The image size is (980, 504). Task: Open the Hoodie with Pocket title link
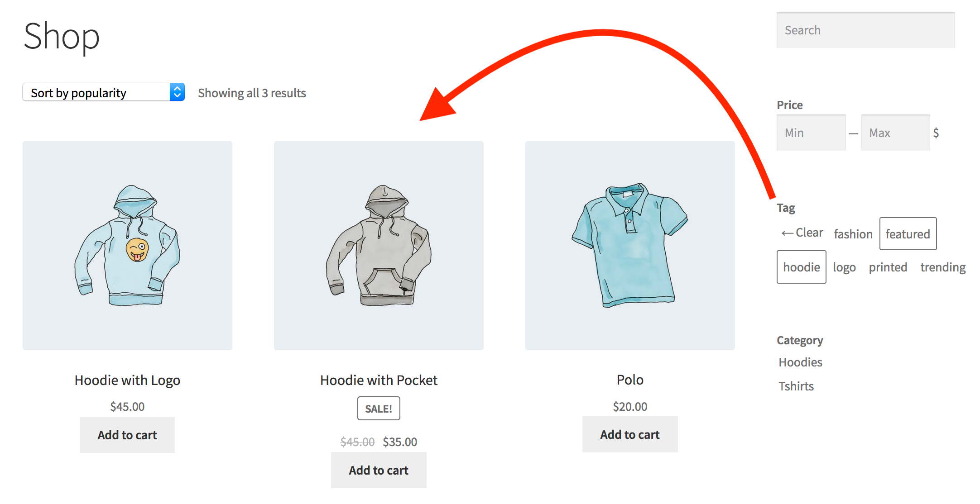click(379, 380)
